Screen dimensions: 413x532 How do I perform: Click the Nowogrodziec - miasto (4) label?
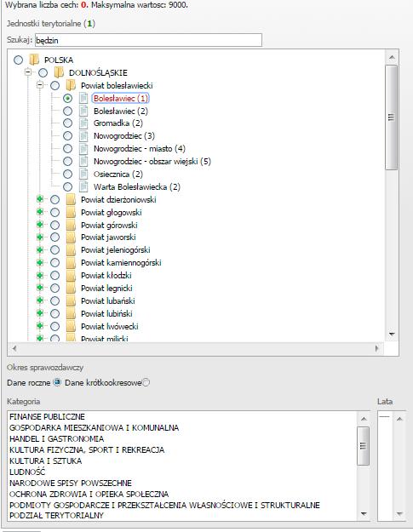coord(140,149)
